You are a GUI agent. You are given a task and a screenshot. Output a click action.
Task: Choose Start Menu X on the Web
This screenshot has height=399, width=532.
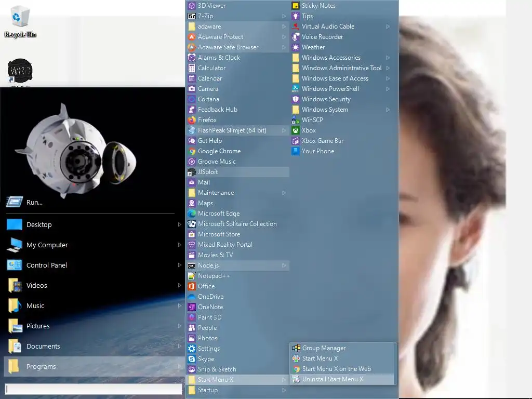pyautogui.click(x=342, y=369)
